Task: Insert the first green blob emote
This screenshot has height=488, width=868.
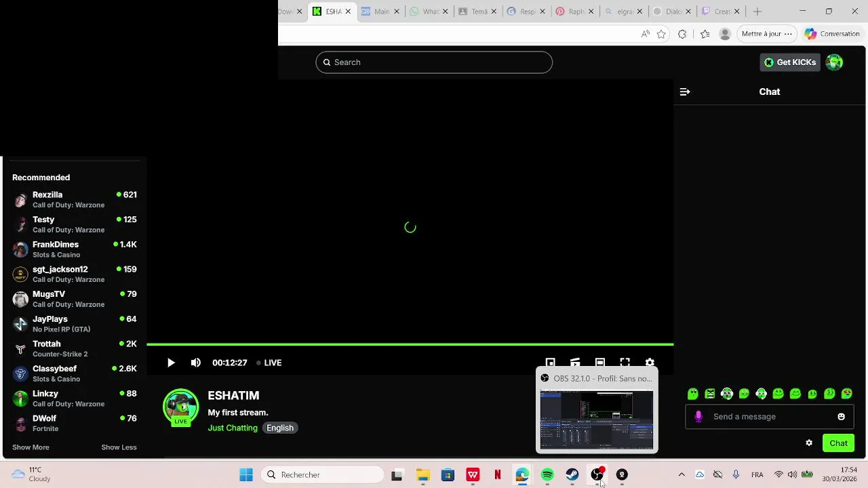Action: [692, 394]
